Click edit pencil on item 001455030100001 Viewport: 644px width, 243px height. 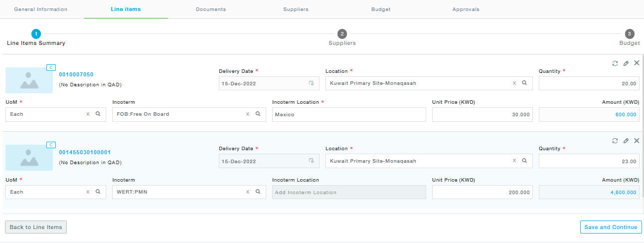pyautogui.click(x=626, y=141)
